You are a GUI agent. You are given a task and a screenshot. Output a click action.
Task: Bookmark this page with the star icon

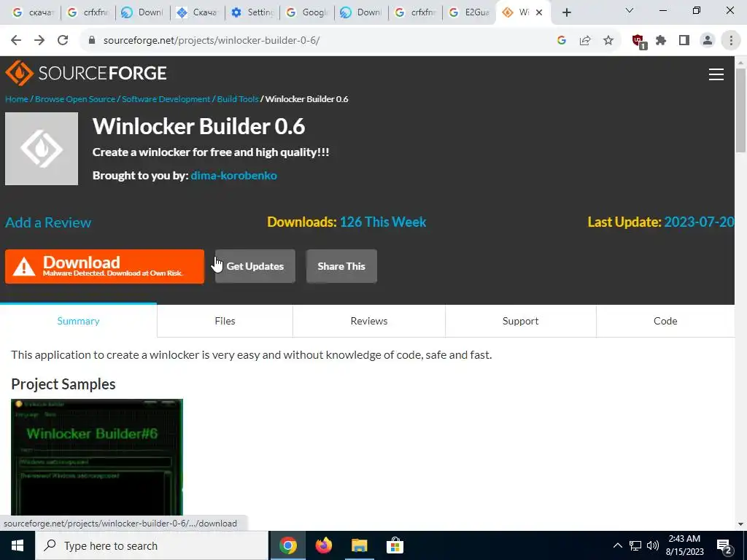608,41
